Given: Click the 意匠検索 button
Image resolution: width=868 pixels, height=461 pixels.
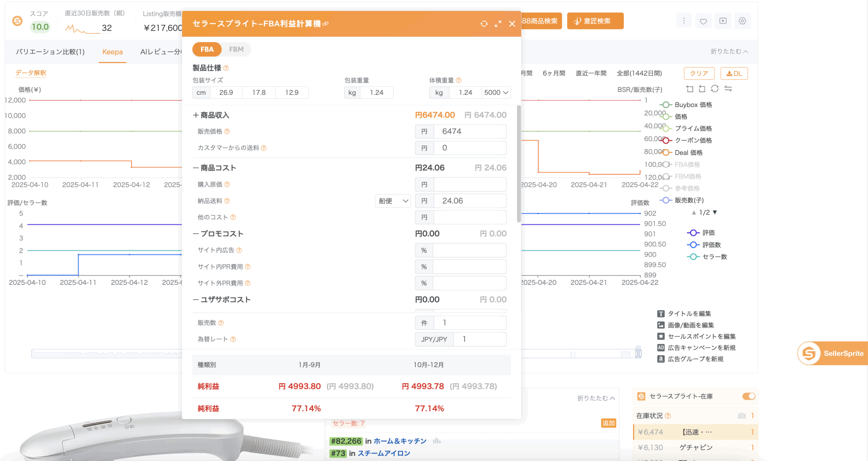Looking at the screenshot, I should click(x=595, y=21).
